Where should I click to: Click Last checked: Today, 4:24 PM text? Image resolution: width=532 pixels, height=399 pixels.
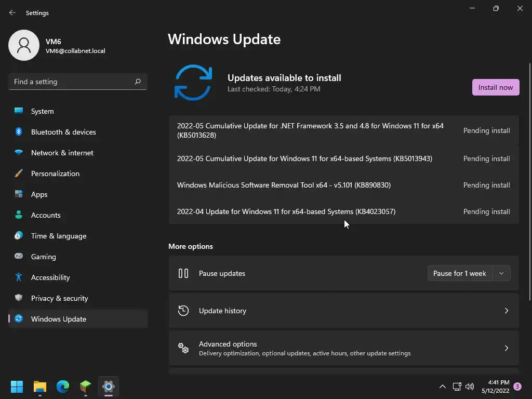(x=274, y=89)
